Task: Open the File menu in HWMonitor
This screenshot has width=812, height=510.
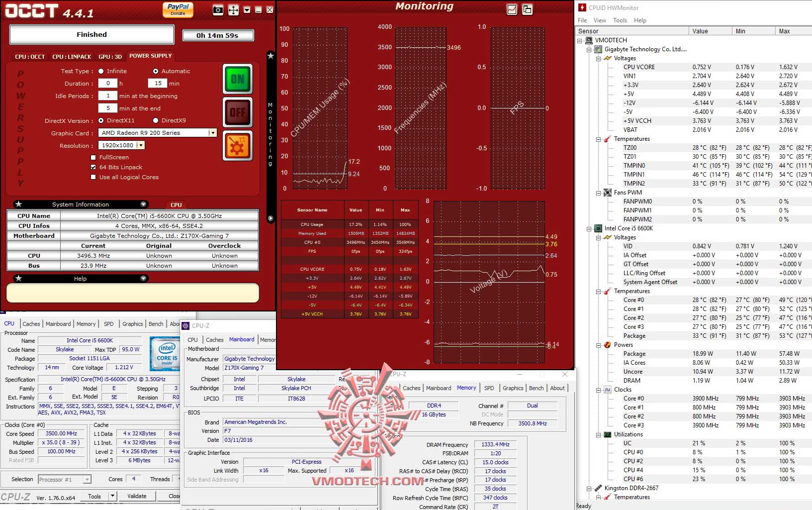Action: coord(582,20)
